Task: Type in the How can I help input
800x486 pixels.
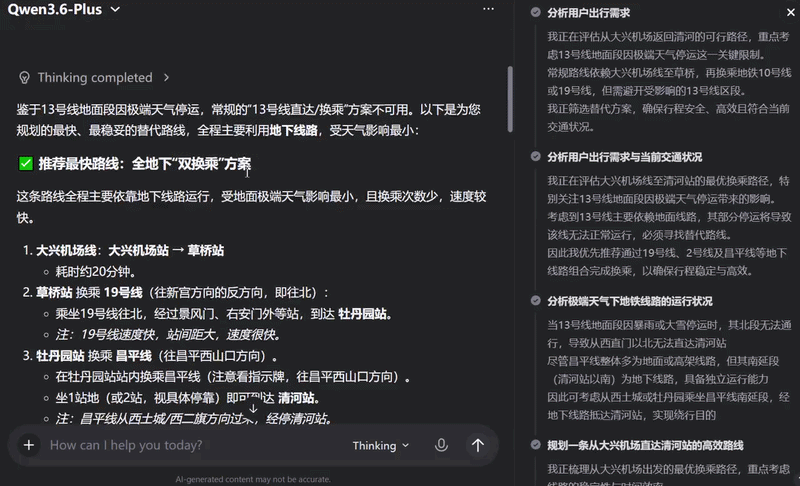Action: coord(190,445)
